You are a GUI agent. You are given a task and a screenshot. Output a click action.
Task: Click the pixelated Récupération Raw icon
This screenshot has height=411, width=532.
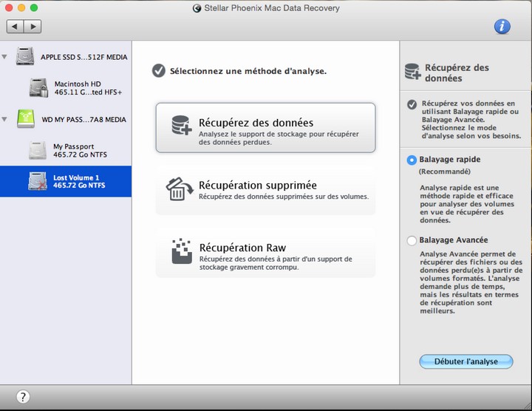coord(182,251)
